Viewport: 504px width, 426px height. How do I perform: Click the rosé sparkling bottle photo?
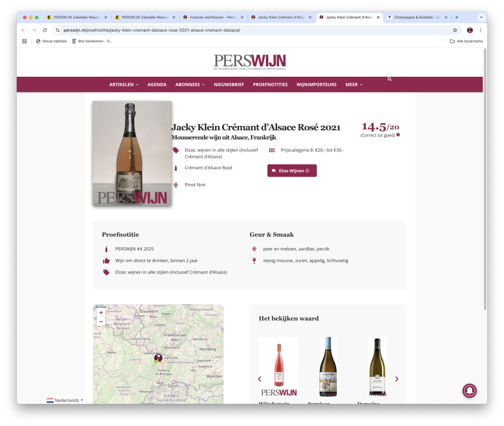pos(132,153)
